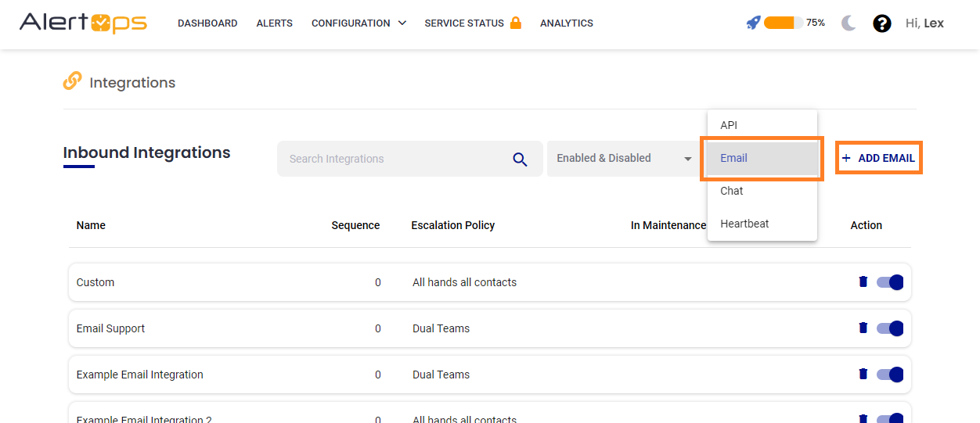
Task: Expand the Configuration menu
Action: coord(358,23)
